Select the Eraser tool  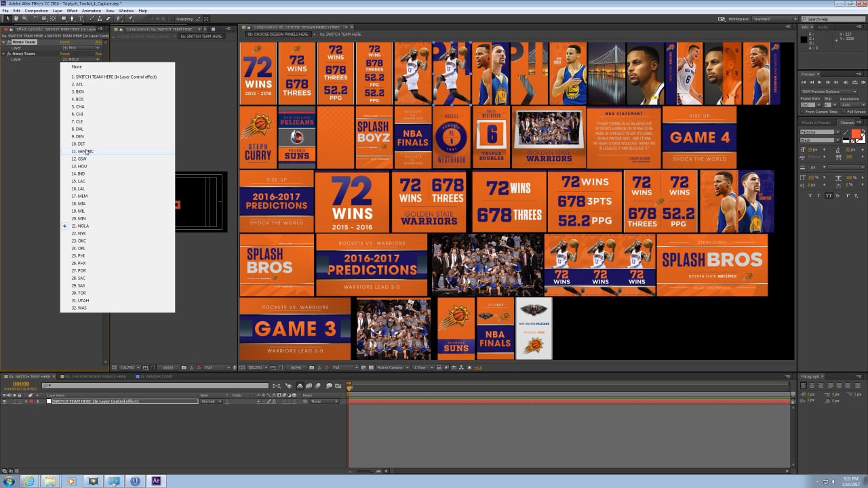point(108,18)
